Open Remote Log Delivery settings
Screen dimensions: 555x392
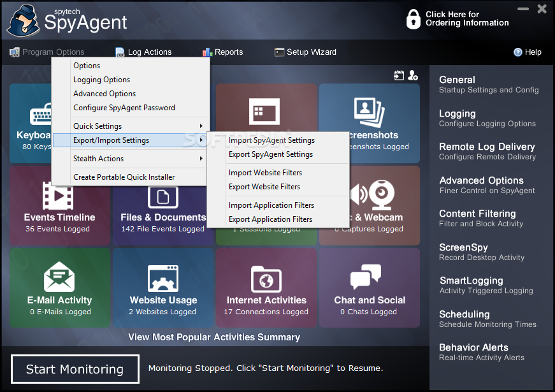(487, 151)
